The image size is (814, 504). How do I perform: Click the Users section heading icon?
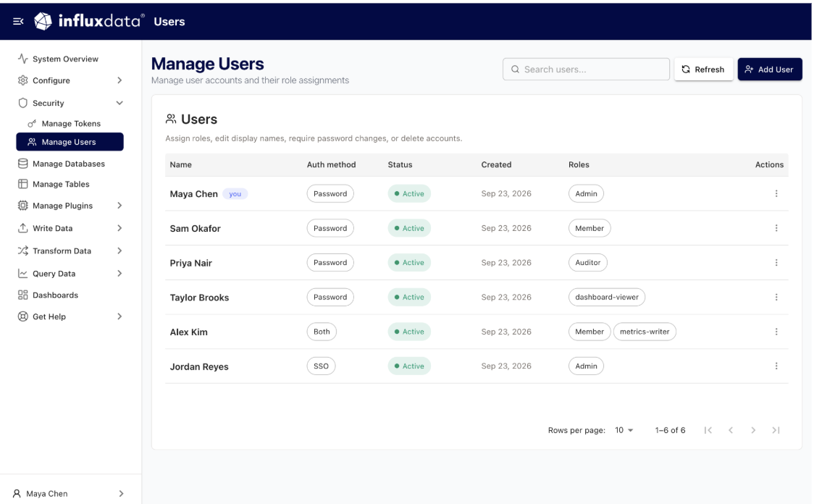point(171,119)
